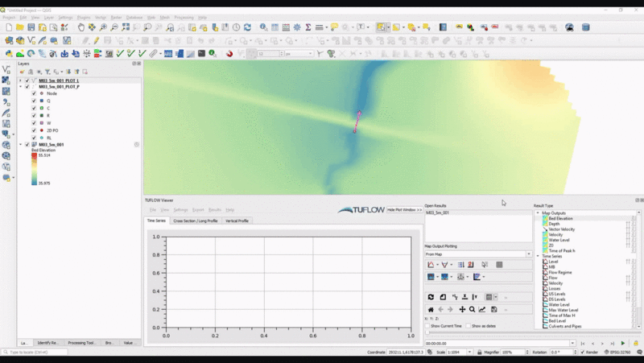Collapse the Map Outputs result group

click(x=538, y=213)
